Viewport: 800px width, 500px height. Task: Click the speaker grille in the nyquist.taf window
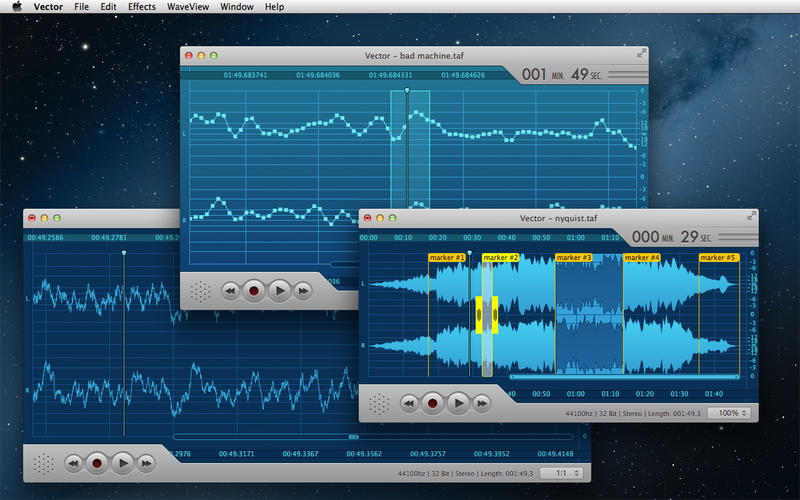tap(379, 403)
